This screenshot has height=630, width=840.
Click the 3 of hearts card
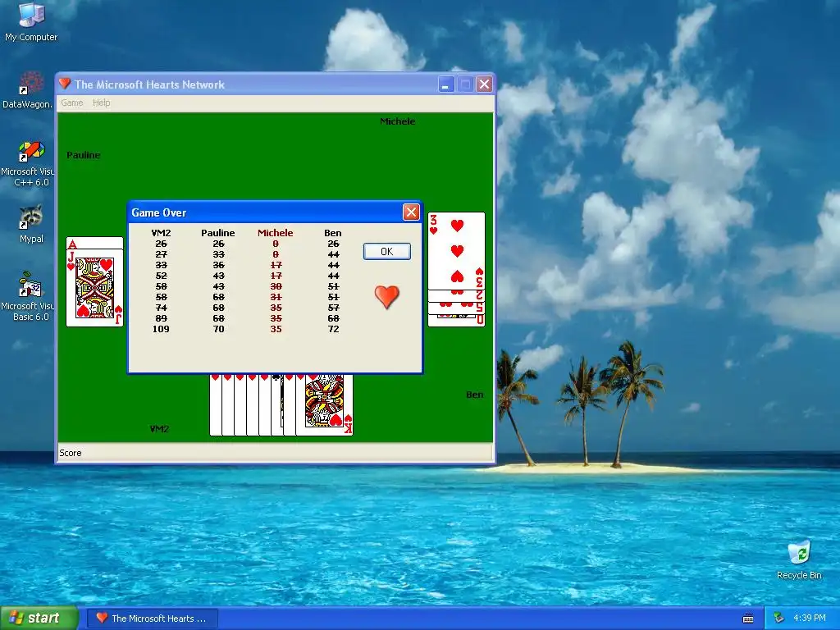(x=456, y=251)
